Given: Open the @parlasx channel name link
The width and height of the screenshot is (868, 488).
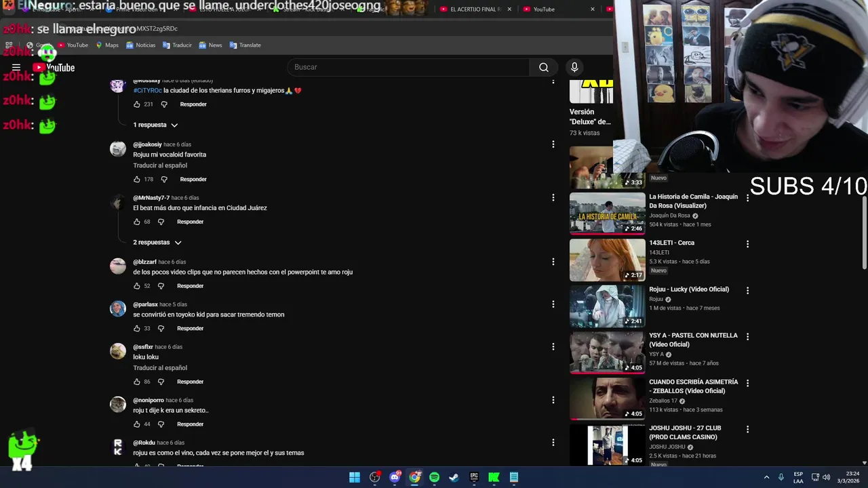Looking at the screenshot, I should click(x=145, y=304).
